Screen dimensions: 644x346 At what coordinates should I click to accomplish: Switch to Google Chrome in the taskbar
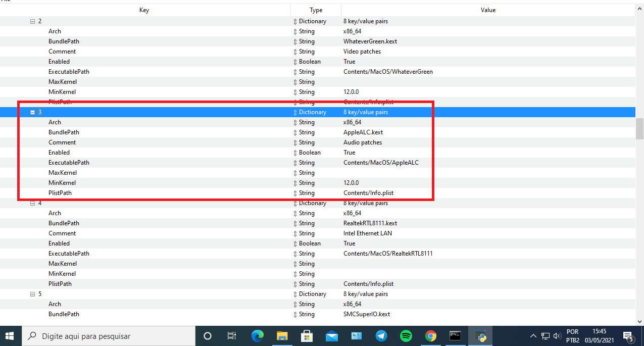(x=430, y=336)
